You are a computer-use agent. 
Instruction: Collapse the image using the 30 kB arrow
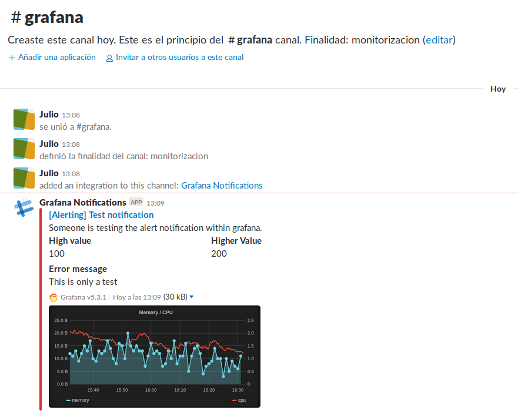click(191, 297)
